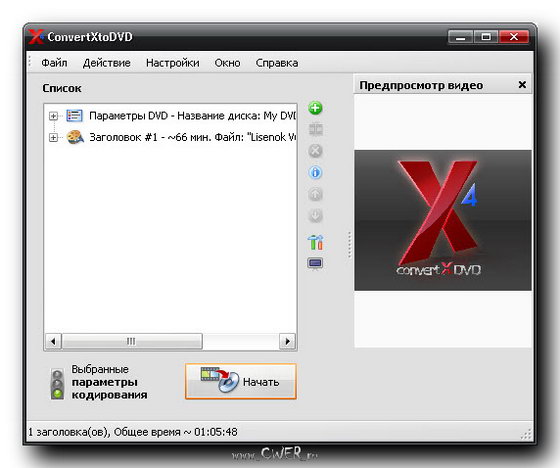Open the Действие menu
The width and height of the screenshot is (560, 468).
click(107, 63)
